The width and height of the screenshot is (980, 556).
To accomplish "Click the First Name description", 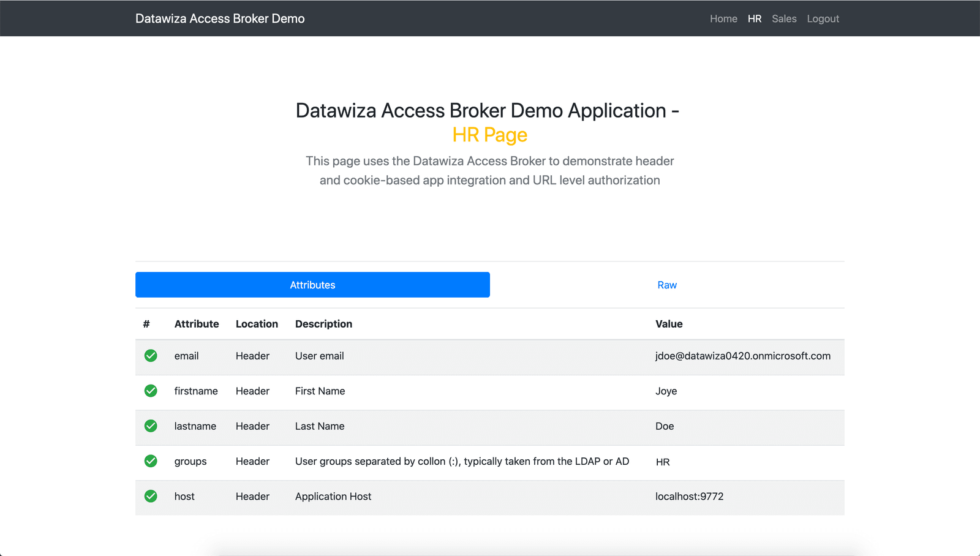I will click(320, 391).
